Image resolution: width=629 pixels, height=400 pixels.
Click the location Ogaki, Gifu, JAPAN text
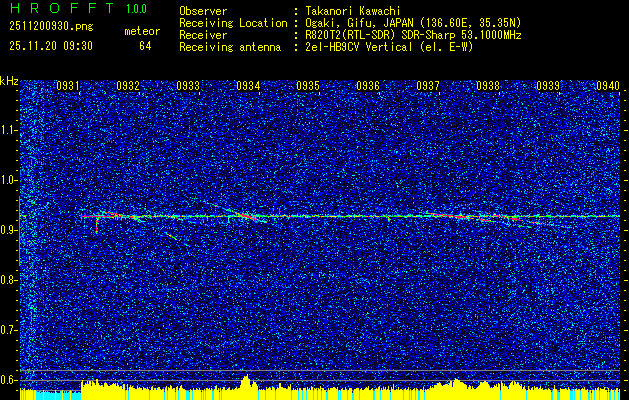click(413, 23)
